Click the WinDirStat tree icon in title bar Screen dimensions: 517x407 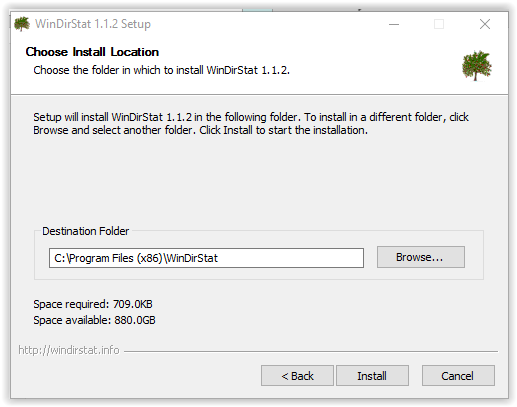coord(22,24)
